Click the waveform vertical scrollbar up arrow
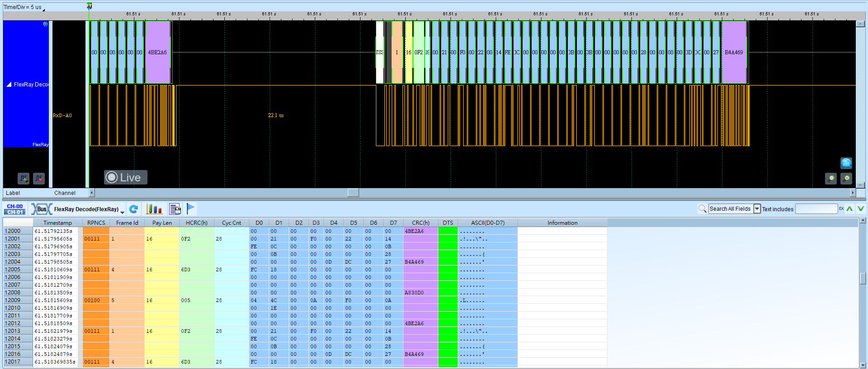This screenshot has width=868, height=369. 860,24
